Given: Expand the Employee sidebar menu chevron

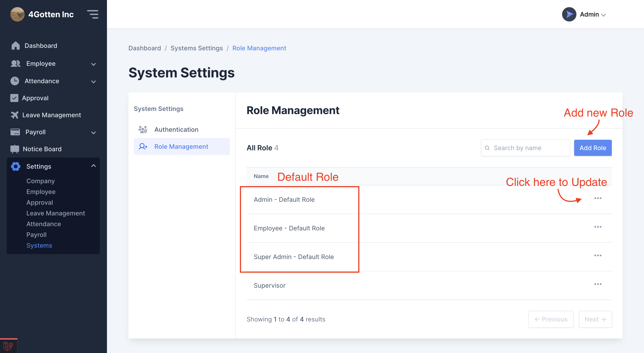Looking at the screenshot, I should (x=94, y=64).
